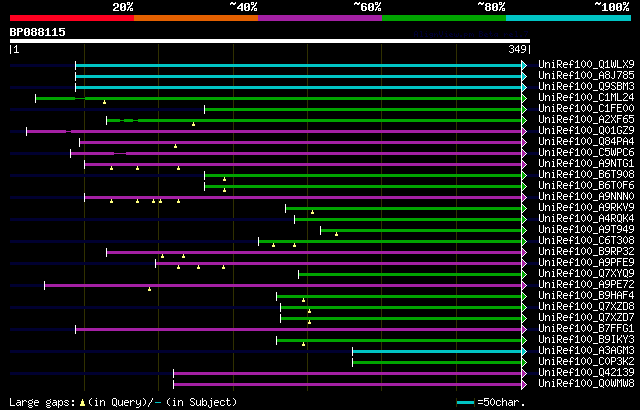Click the yellow gap marker under A2XF65
The width and height of the screenshot is (640, 410).
[x=193, y=124]
